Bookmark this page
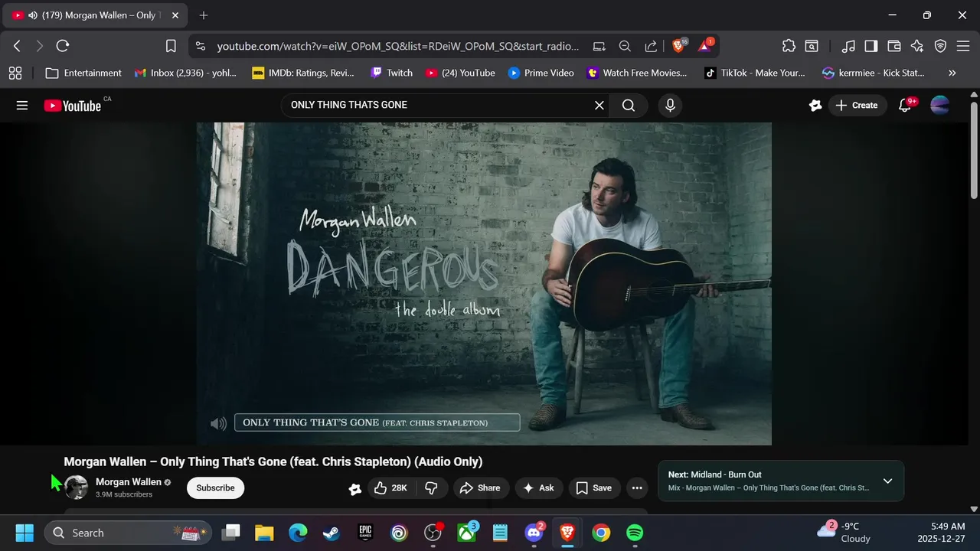The width and height of the screenshot is (980, 551). [x=171, y=46]
